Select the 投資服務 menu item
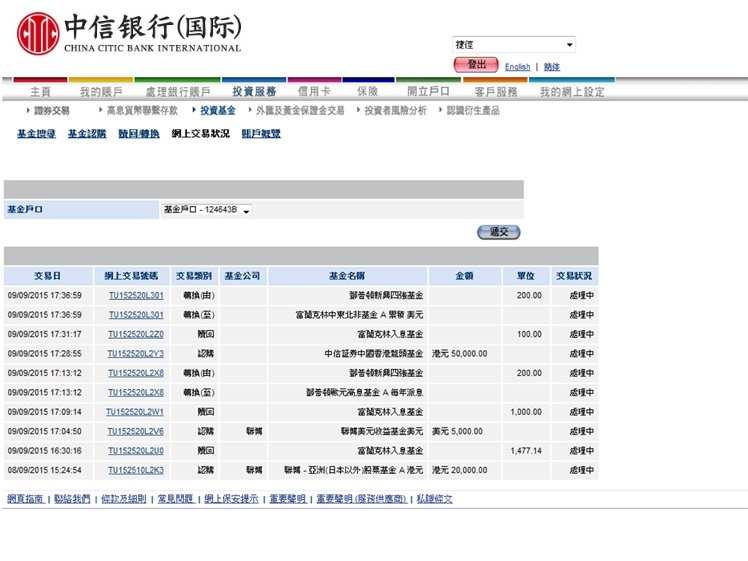The image size is (748, 561). click(x=254, y=92)
